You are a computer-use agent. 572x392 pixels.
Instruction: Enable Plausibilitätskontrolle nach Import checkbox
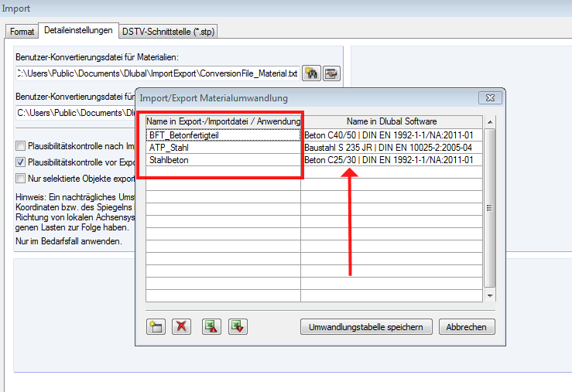[x=21, y=145]
